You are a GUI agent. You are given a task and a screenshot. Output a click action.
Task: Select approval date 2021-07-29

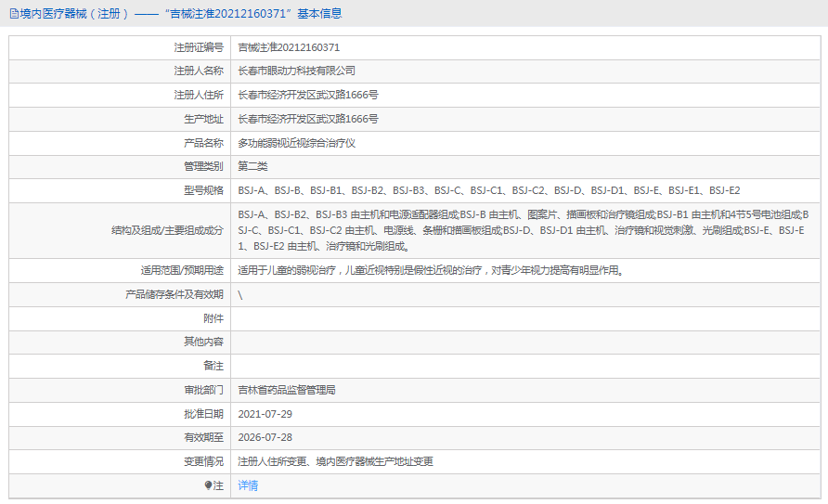click(x=265, y=414)
